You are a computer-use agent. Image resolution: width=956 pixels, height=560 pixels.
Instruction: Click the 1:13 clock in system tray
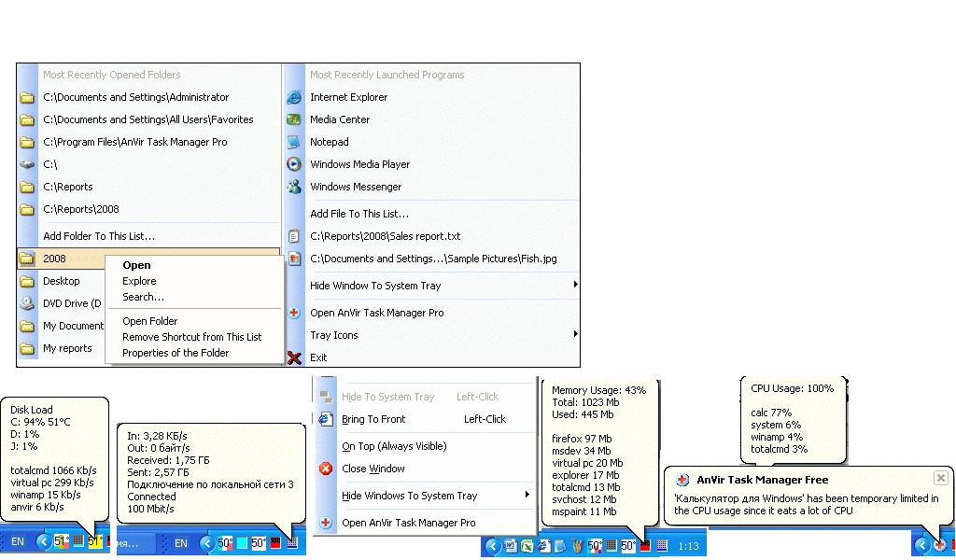coord(687,544)
